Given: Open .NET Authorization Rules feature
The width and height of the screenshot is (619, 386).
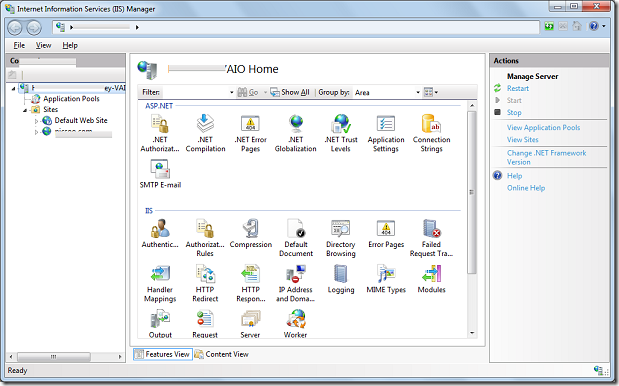Looking at the screenshot, I should tap(160, 133).
